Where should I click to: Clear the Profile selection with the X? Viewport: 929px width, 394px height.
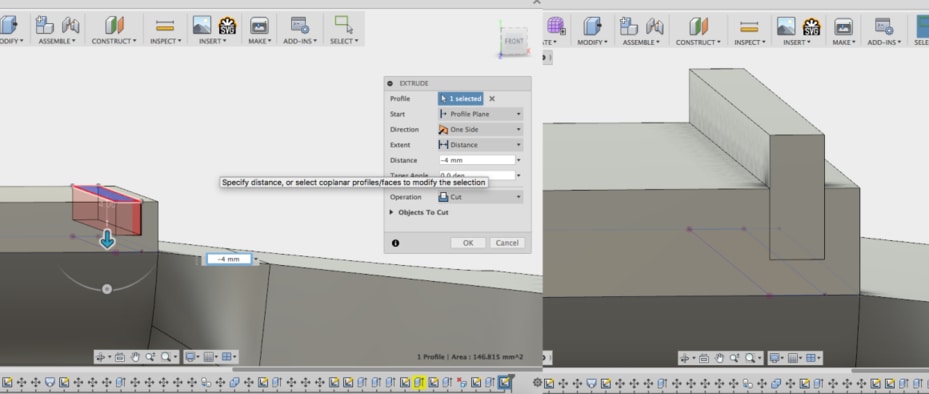coord(492,99)
